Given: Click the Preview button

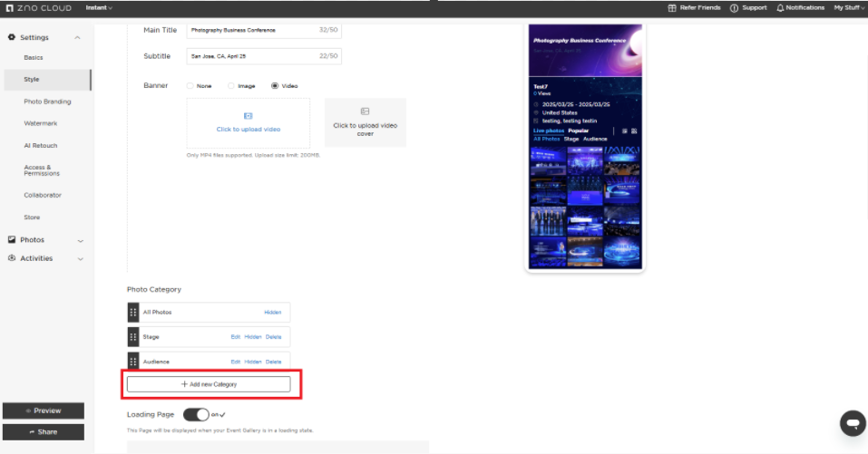Looking at the screenshot, I should tap(44, 411).
